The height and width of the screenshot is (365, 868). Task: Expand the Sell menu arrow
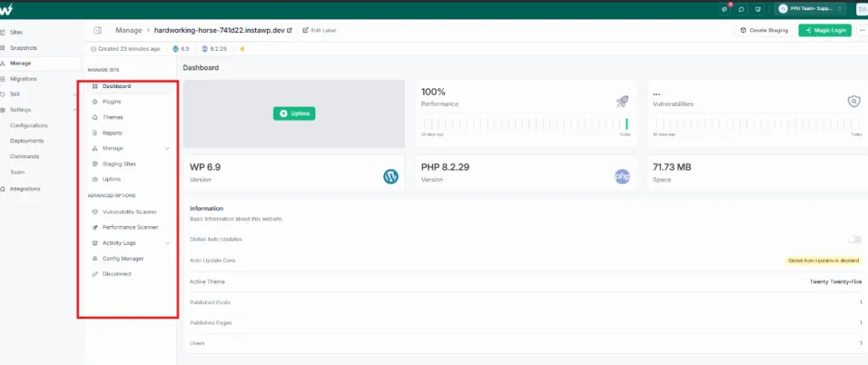point(75,95)
